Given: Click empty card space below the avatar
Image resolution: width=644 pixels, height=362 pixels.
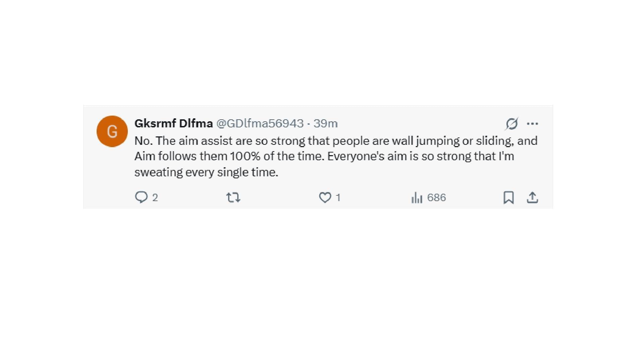Looking at the screenshot, I should (112, 174).
